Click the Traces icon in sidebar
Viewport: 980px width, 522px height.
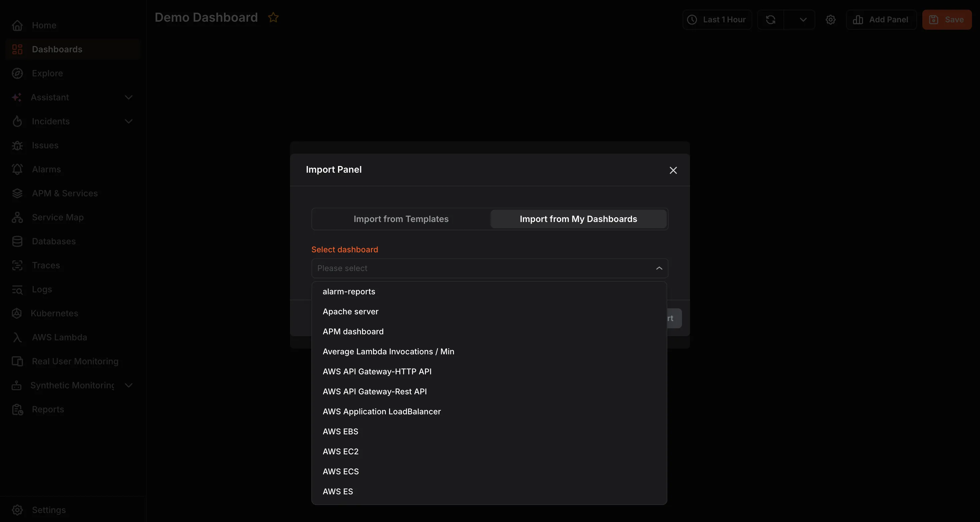click(17, 265)
